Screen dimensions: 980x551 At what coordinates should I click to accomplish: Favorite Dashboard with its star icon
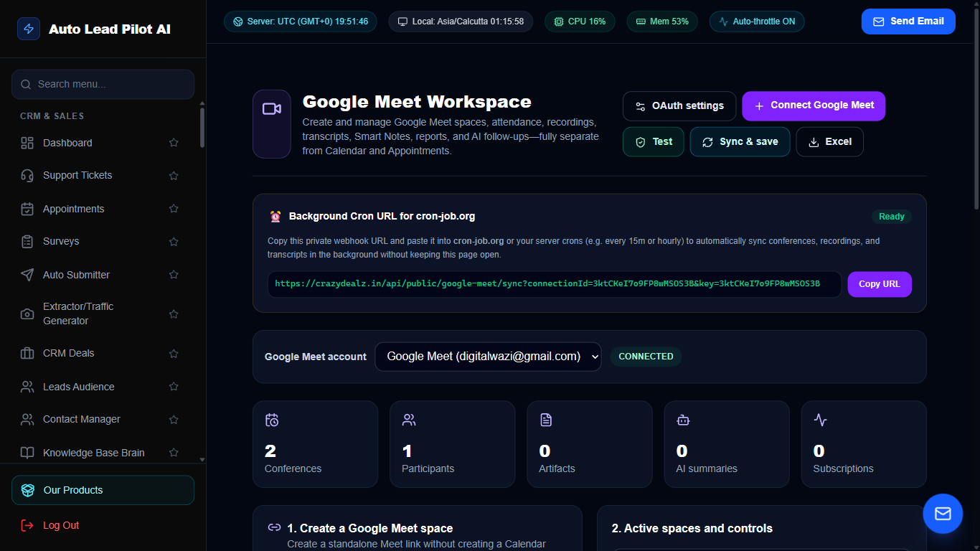(x=174, y=143)
